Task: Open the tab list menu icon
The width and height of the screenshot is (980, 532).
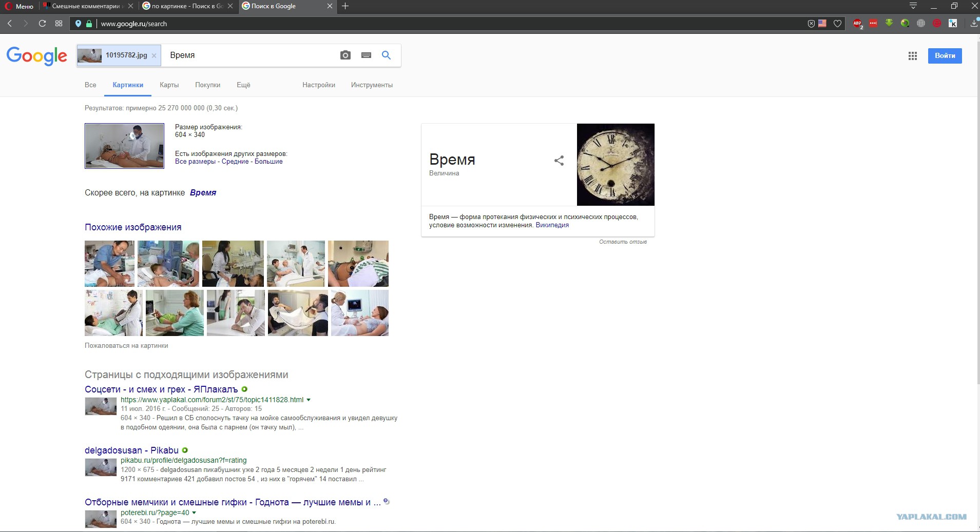Action: [x=913, y=6]
